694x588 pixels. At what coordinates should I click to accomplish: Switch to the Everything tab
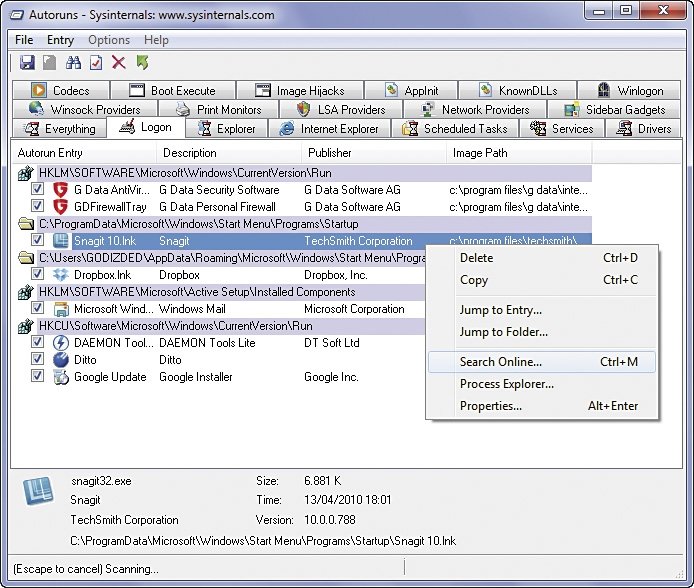pyautogui.click(x=59, y=129)
